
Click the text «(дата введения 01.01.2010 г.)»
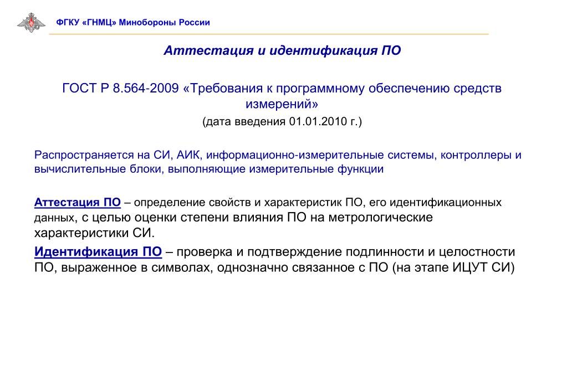click(x=282, y=121)
